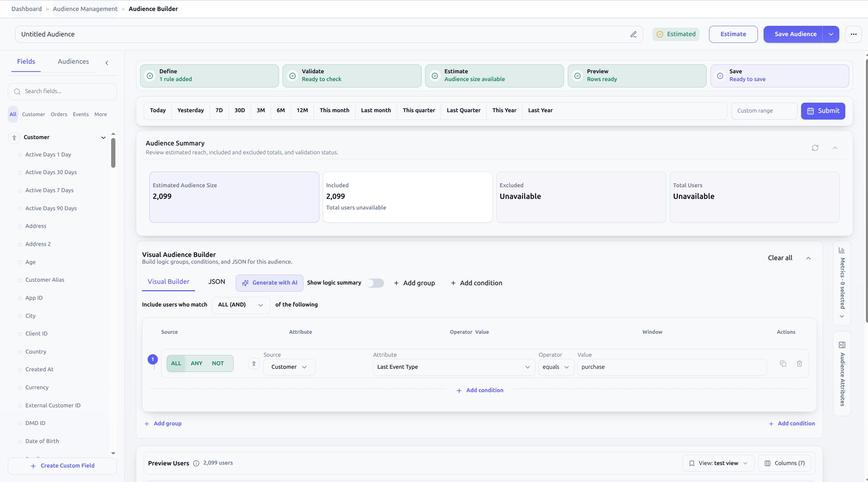Click the search magnifier icon in fields search

(x=17, y=92)
